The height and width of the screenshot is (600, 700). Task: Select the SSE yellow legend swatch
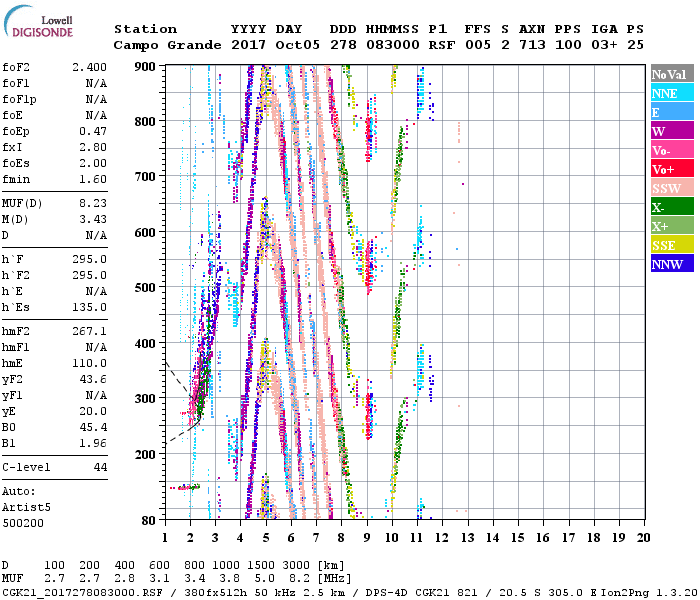pos(672,245)
